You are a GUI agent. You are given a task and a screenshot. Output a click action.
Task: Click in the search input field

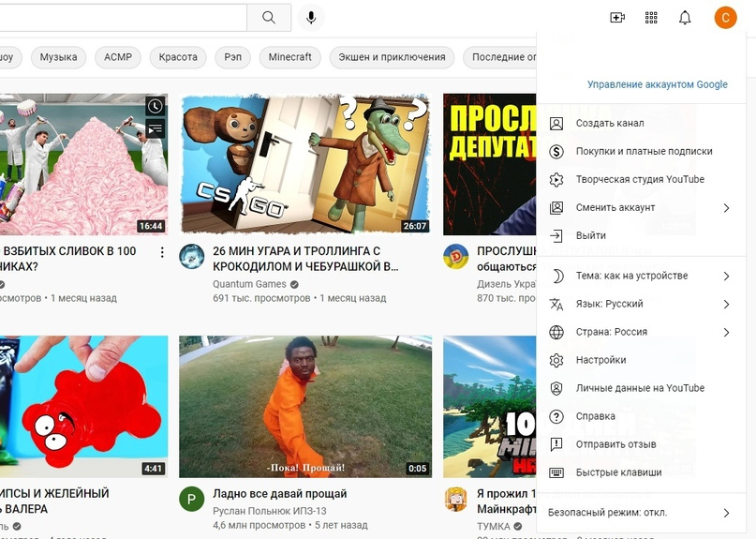point(123,18)
